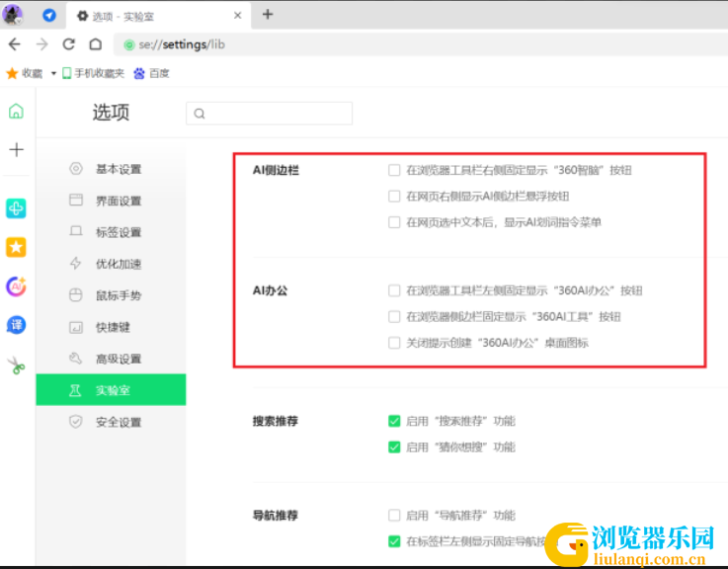Enable AI侧边栏悬浮按钮 on web page checkbox
Screen dimensions: 728x569
[394, 196]
